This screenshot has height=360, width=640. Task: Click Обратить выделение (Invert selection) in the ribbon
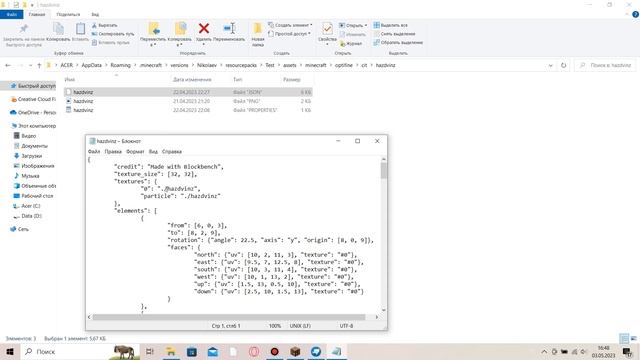click(x=398, y=42)
